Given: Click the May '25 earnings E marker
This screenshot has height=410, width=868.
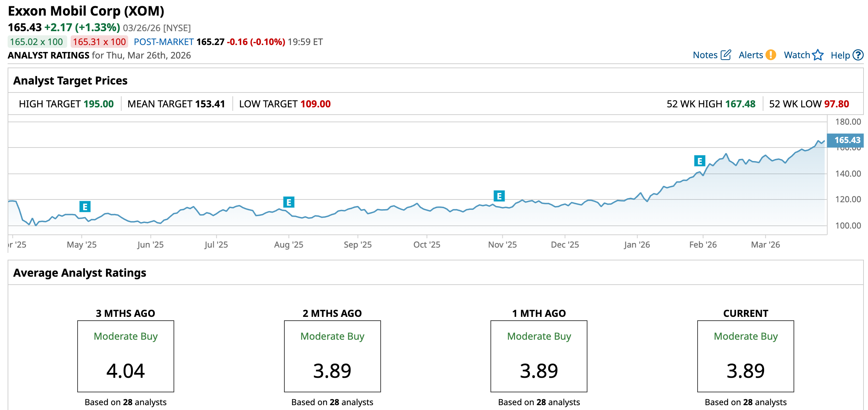Looking at the screenshot, I should tap(85, 207).
